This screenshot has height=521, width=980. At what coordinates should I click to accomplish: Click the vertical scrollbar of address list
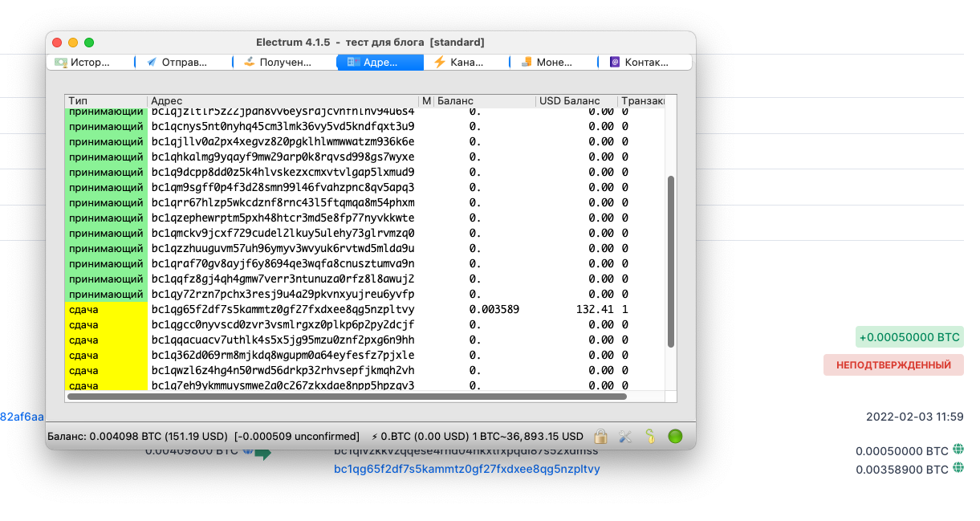point(671,263)
